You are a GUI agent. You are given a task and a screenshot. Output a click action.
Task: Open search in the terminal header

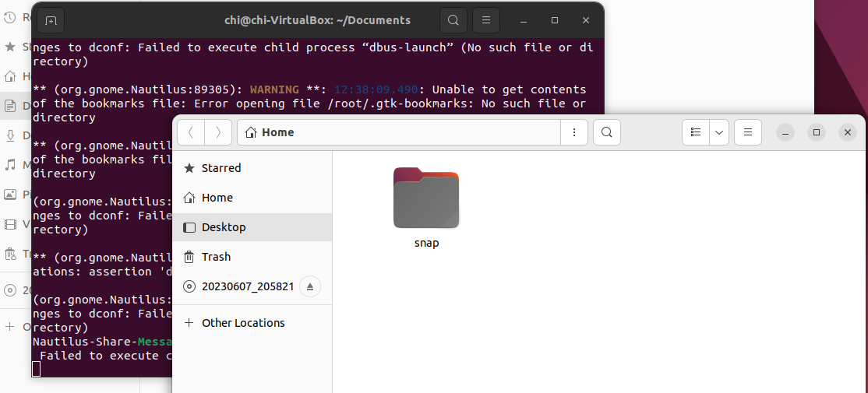[453, 20]
